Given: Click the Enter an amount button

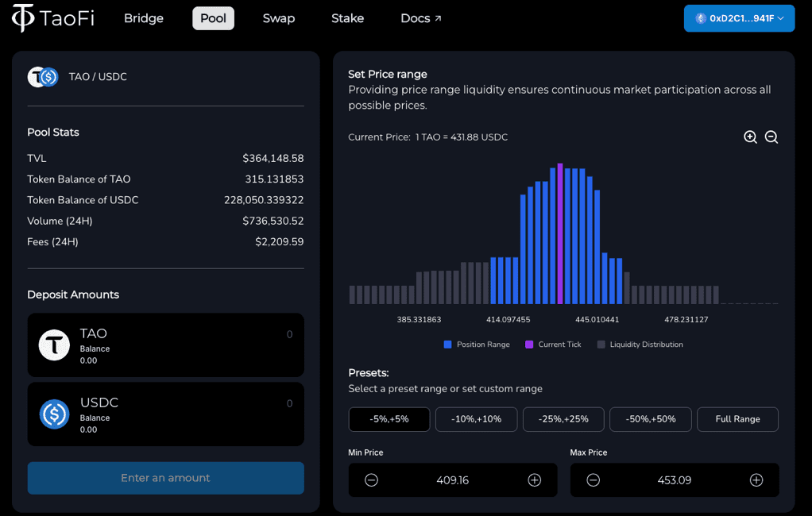Looking at the screenshot, I should (166, 478).
